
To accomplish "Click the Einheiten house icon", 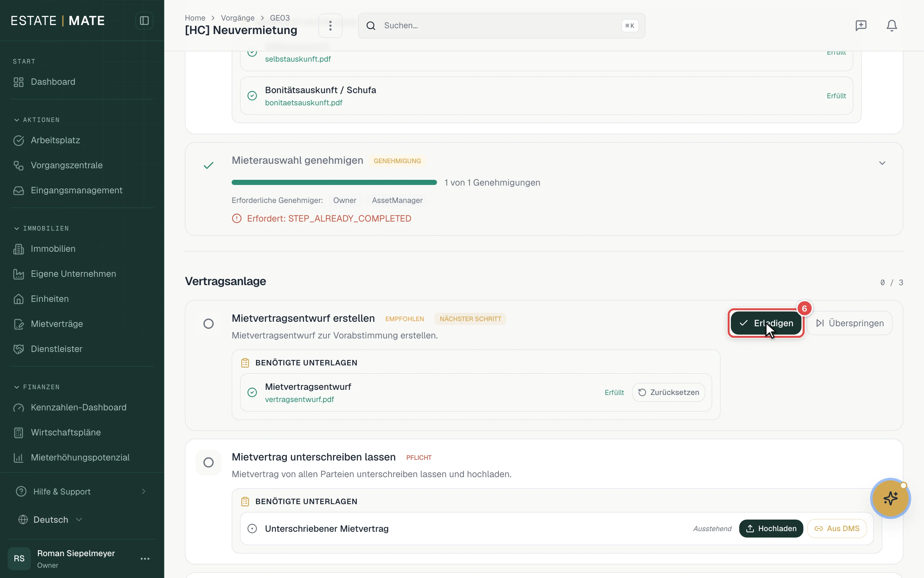I will (18, 299).
